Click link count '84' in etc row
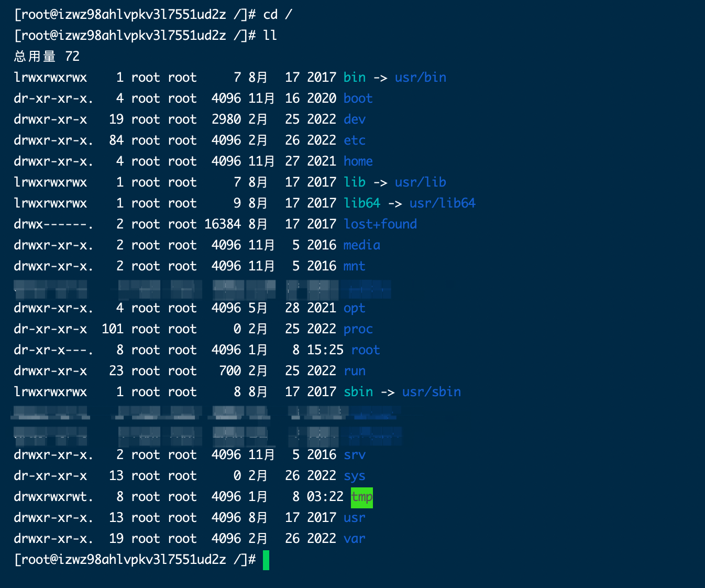705x588 pixels. pyautogui.click(x=116, y=140)
